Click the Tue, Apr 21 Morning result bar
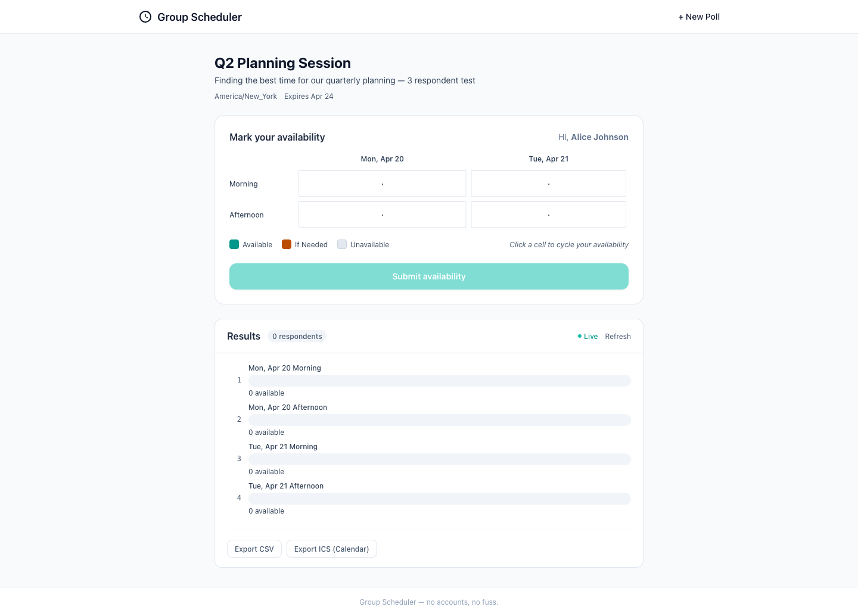This screenshot has height=616, width=858. (439, 459)
